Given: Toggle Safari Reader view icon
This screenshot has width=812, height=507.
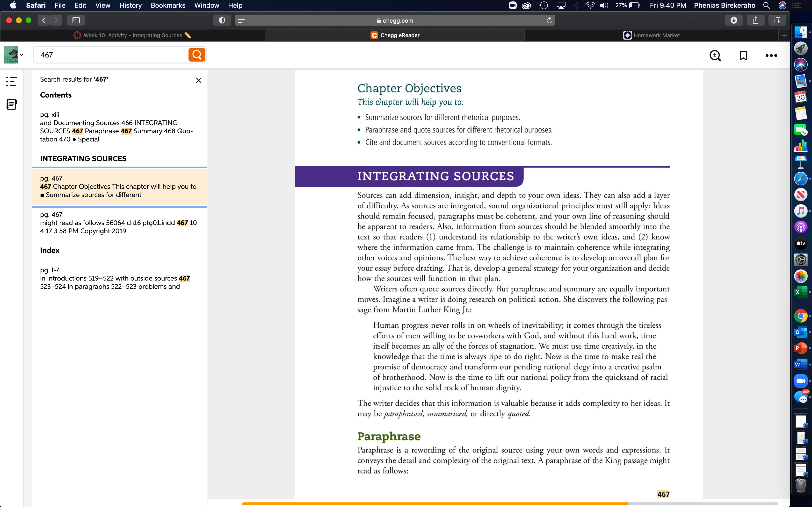Looking at the screenshot, I should [x=242, y=21].
